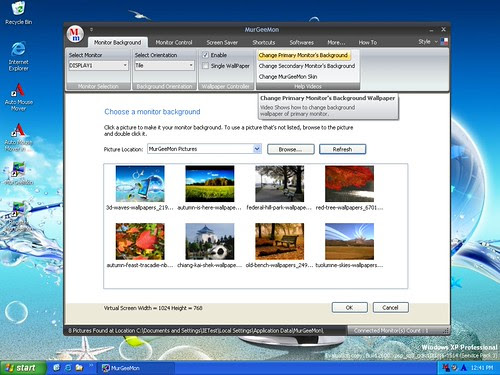Switch to the Monitor Control tab
500x375 pixels.
coord(174,43)
